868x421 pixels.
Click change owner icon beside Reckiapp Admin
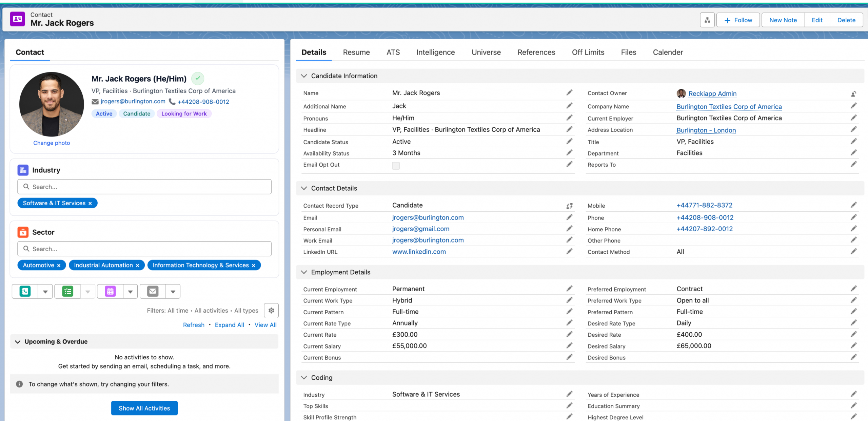click(x=853, y=94)
